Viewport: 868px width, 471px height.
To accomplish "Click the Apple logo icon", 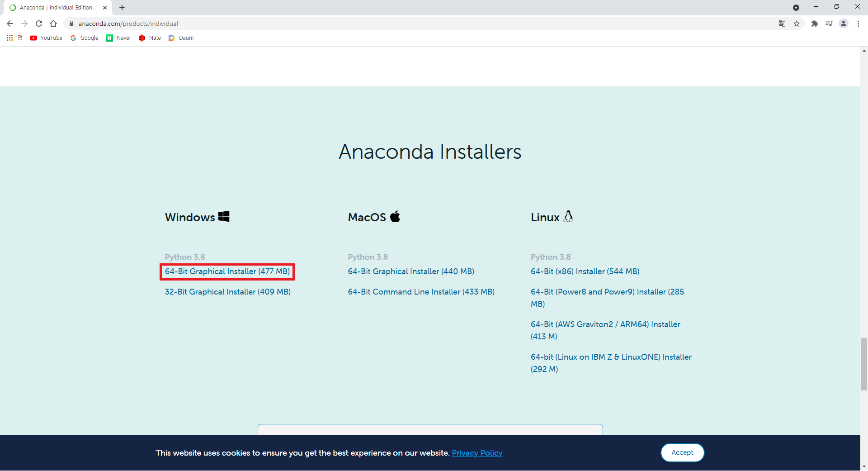I will click(x=395, y=216).
